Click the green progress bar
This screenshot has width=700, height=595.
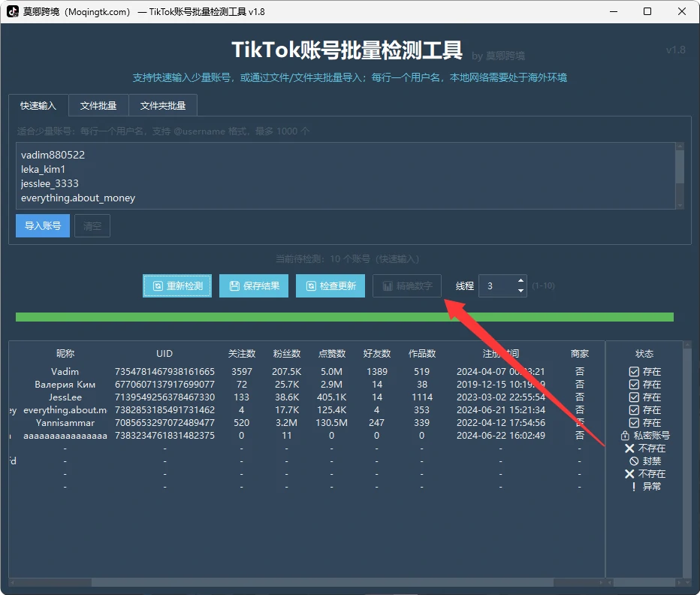[345, 317]
